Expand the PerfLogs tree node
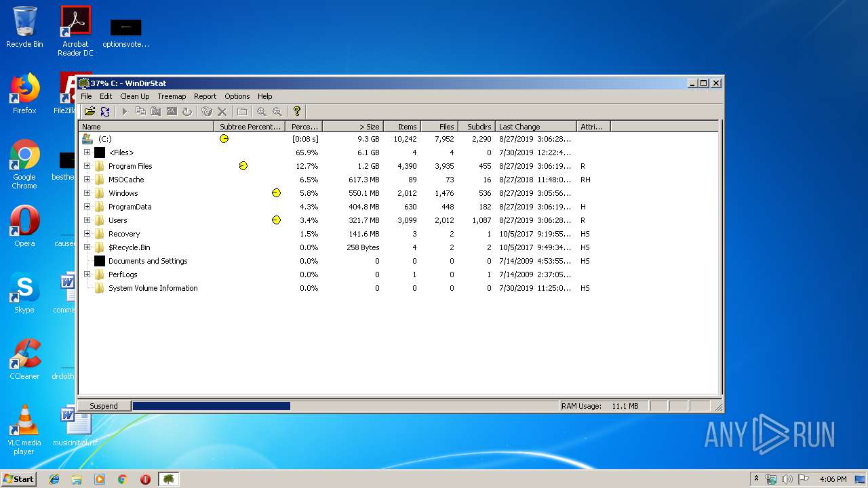This screenshot has height=488, width=868. click(87, 274)
